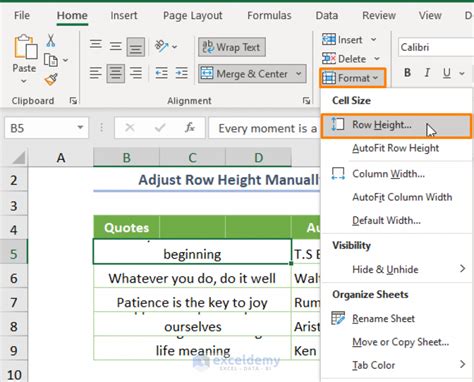Open the Review tab

[x=379, y=15]
